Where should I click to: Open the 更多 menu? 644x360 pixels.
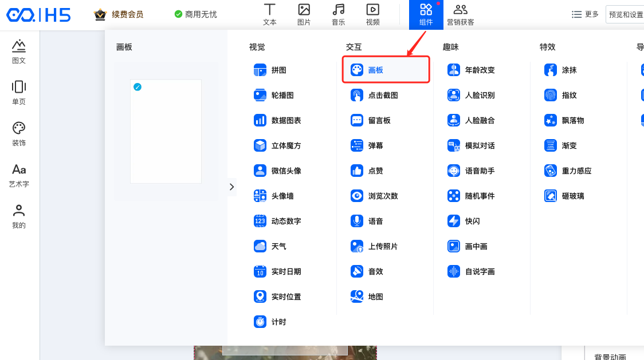(585, 14)
